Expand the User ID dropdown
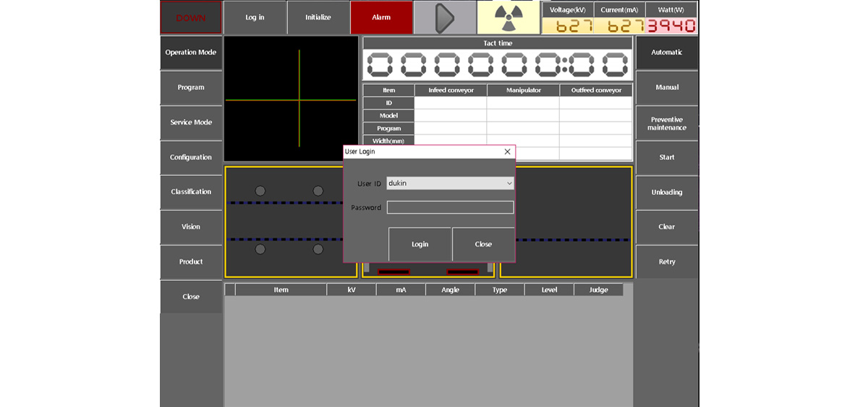This screenshot has width=868, height=407. click(x=509, y=183)
